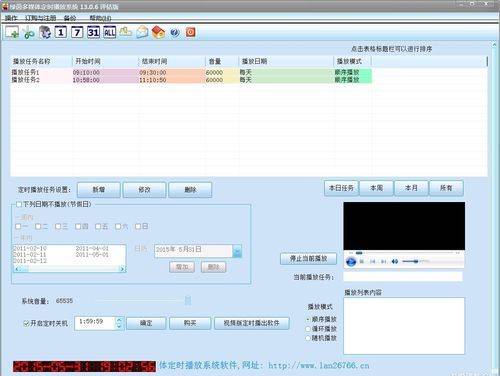Sort by the 结束时间 column header
This screenshot has height=376, width=500.
click(172, 61)
